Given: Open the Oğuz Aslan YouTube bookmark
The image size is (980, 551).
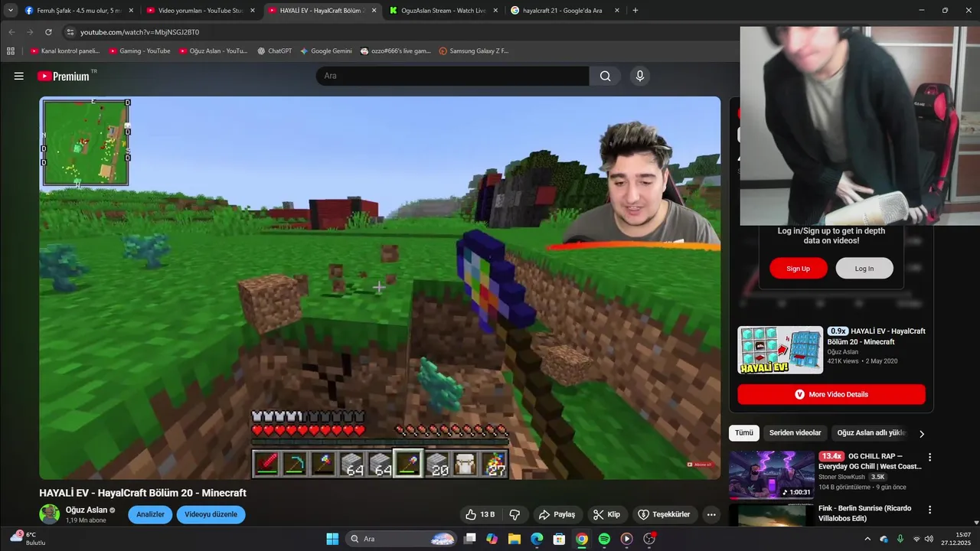Looking at the screenshot, I should point(213,51).
